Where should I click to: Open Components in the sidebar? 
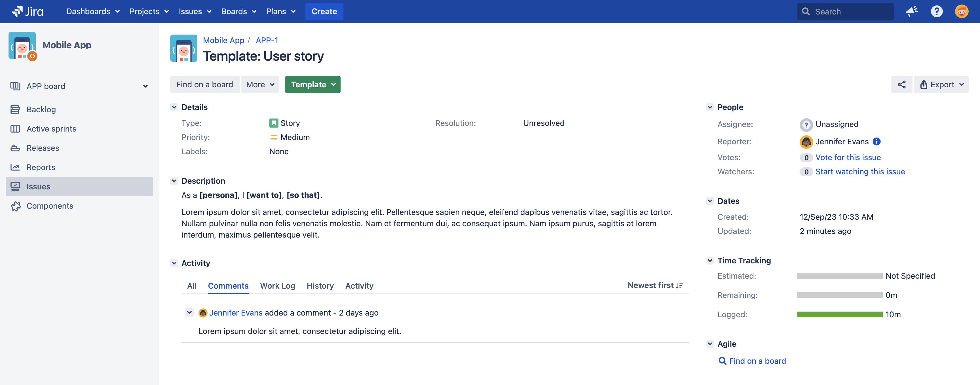coord(49,206)
